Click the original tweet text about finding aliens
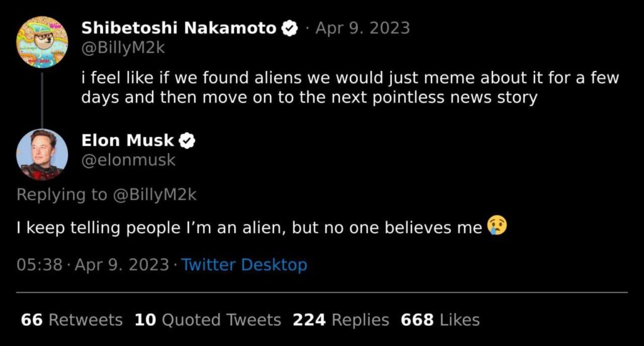 [x=350, y=88]
